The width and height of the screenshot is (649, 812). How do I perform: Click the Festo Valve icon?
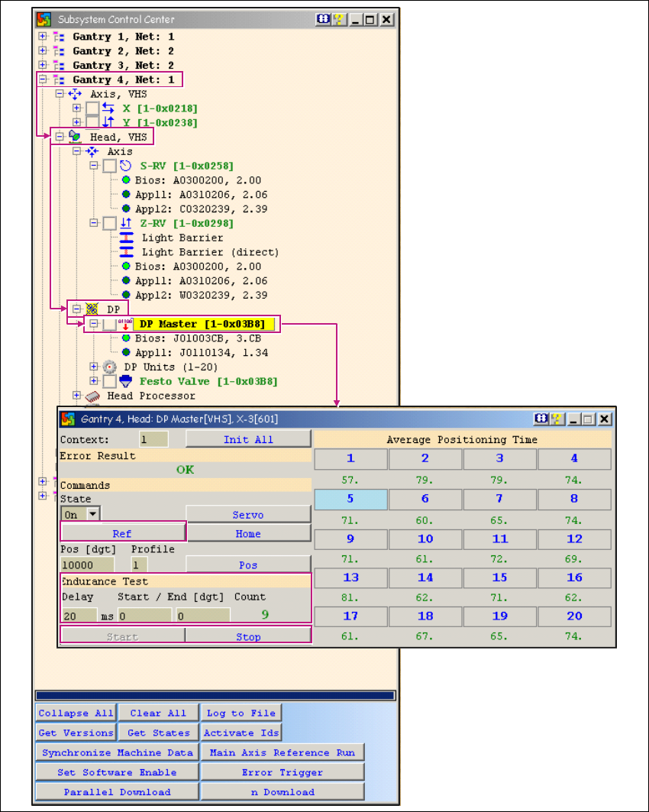click(x=126, y=381)
